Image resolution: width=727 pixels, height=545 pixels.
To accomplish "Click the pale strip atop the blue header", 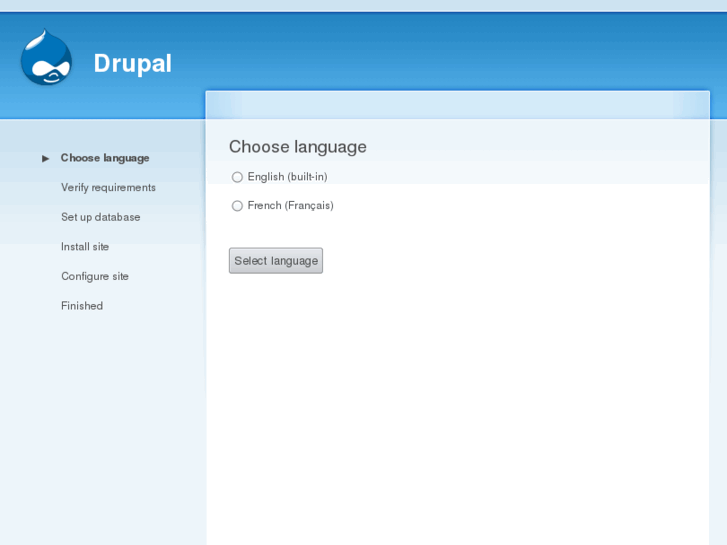I will click(x=364, y=6).
